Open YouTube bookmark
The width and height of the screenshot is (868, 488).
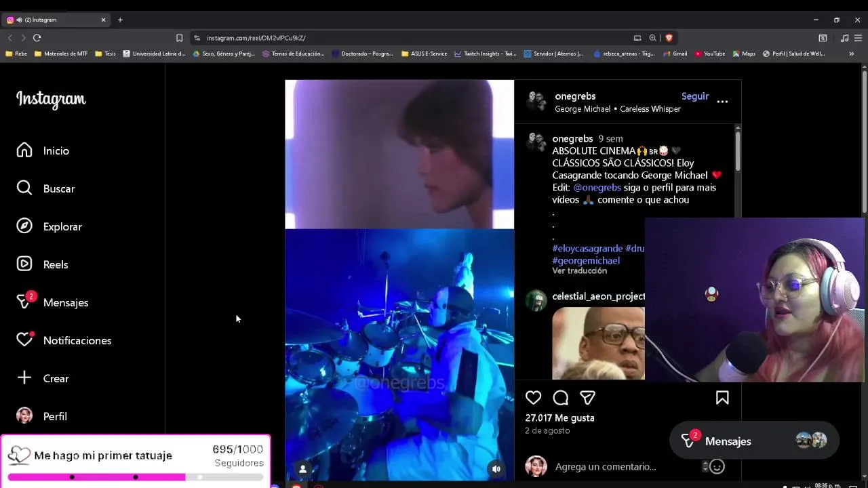tap(710, 54)
